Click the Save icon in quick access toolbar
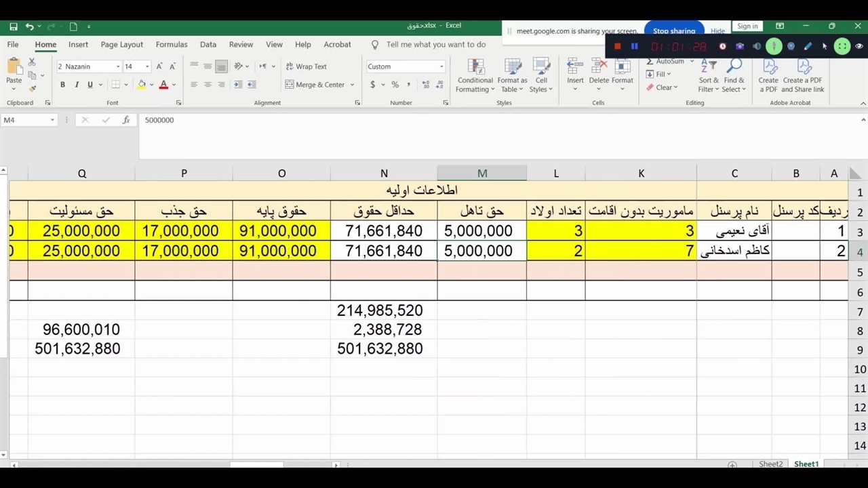The height and width of the screenshot is (488, 868). coord(14,26)
